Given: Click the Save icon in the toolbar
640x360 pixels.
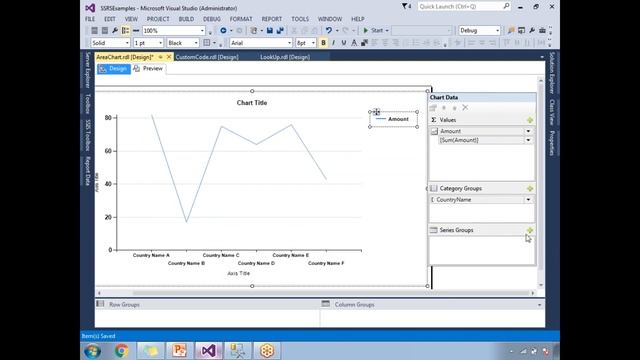Looking at the screenshot, I should (x=270, y=31).
